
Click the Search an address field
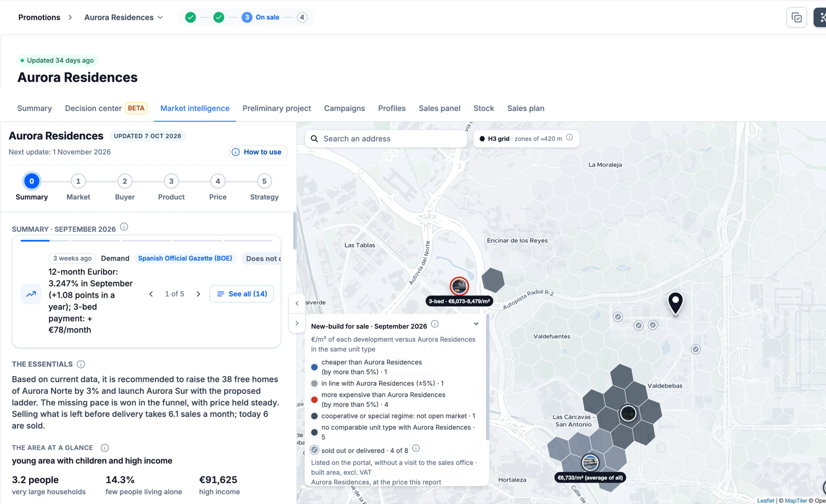click(386, 139)
